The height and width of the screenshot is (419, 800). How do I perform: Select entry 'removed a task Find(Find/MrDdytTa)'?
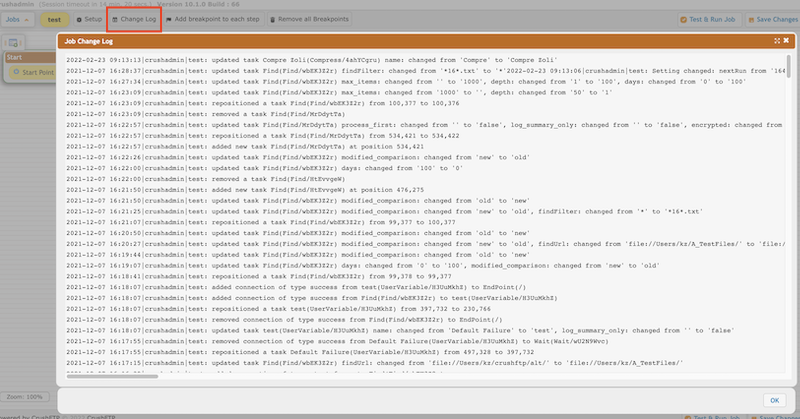206,114
